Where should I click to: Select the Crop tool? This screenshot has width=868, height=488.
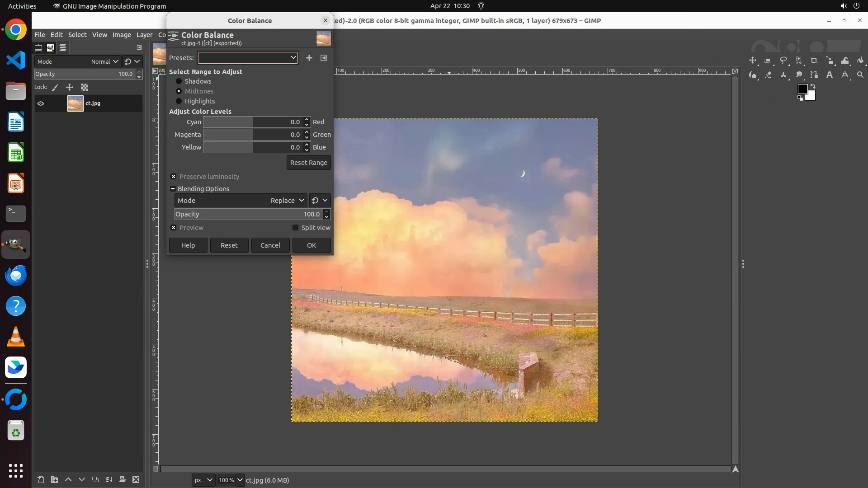(814, 61)
